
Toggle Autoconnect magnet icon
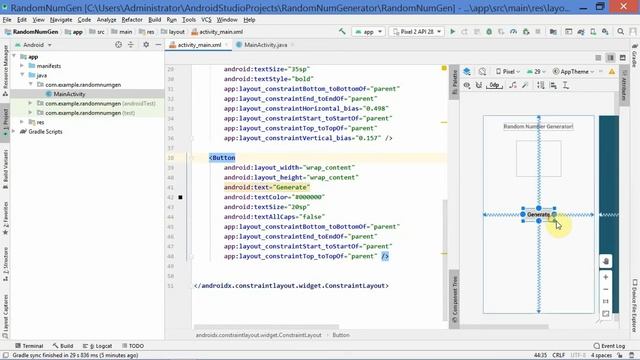(479, 85)
